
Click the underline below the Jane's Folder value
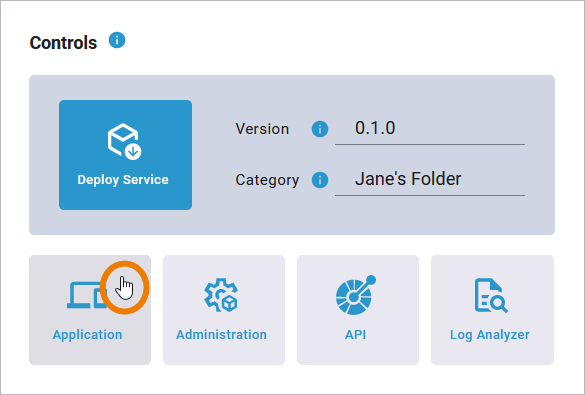430,195
